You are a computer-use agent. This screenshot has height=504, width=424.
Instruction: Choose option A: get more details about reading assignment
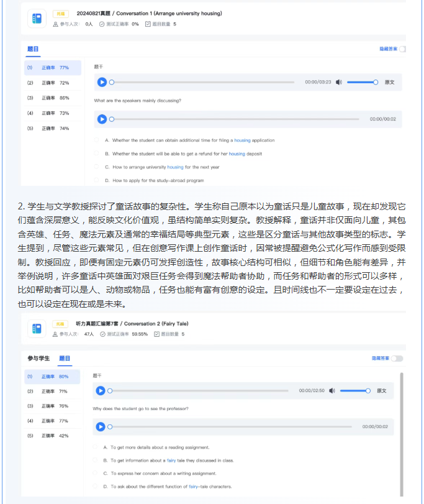(x=96, y=447)
